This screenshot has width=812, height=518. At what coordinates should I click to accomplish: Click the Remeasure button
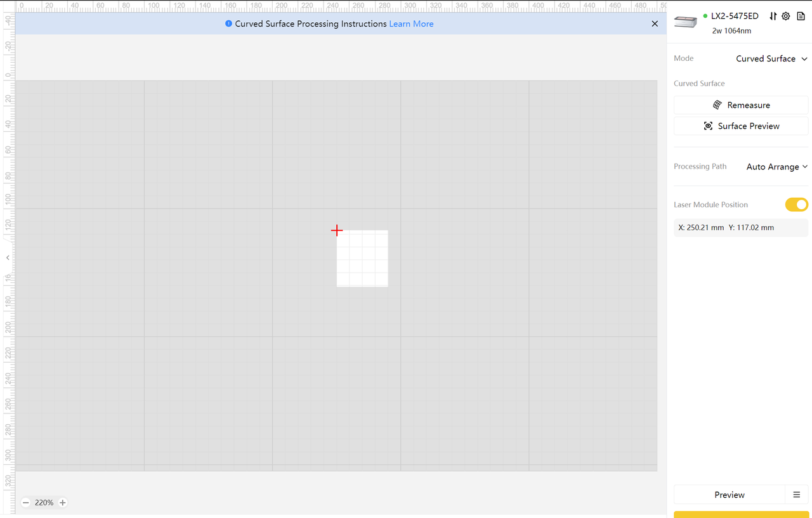click(741, 105)
